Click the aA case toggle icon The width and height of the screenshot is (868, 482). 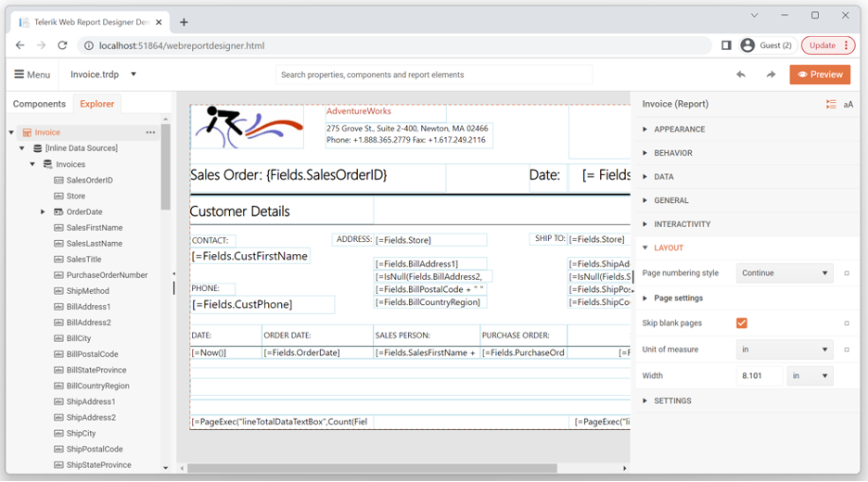click(849, 104)
